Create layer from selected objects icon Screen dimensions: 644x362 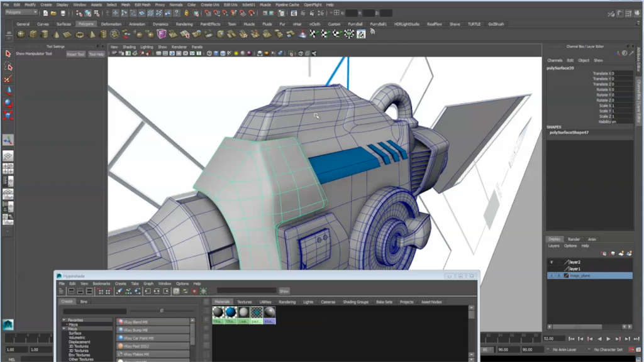[x=629, y=254]
